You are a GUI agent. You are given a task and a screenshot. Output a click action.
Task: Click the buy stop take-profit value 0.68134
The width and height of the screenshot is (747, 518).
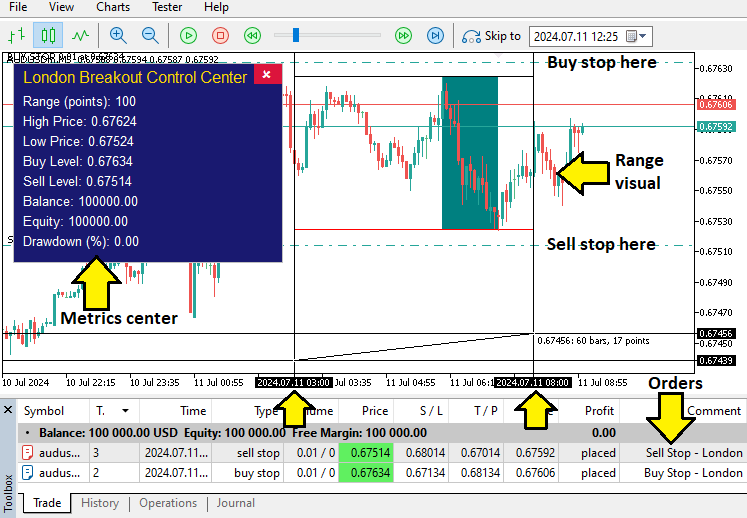480,473
